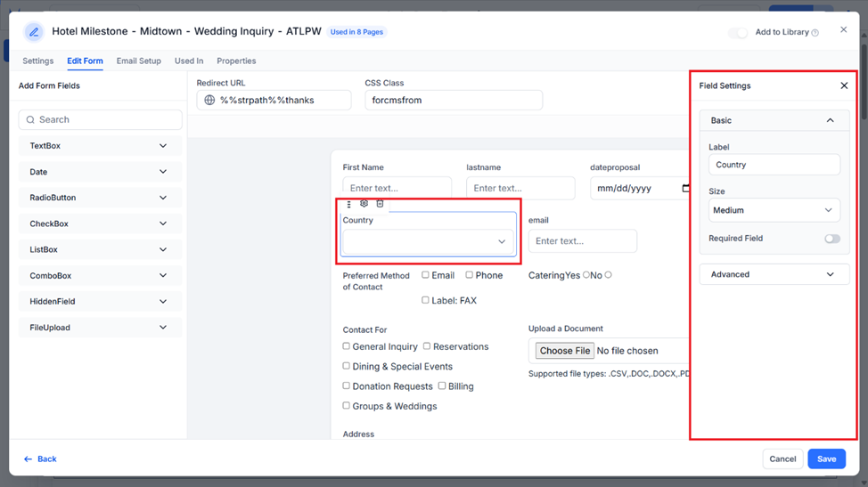Check the Phone contact method checkbox

(469, 275)
